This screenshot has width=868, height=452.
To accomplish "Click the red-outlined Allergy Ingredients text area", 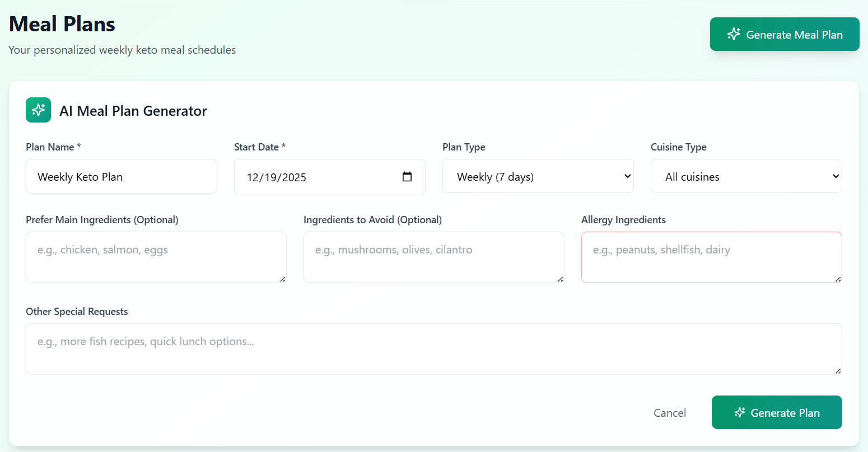I will click(x=711, y=256).
